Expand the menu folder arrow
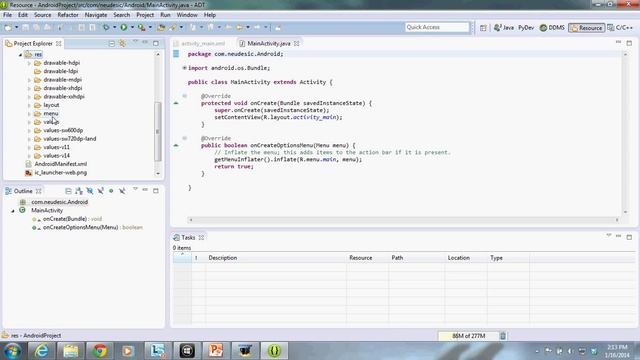 [29, 114]
